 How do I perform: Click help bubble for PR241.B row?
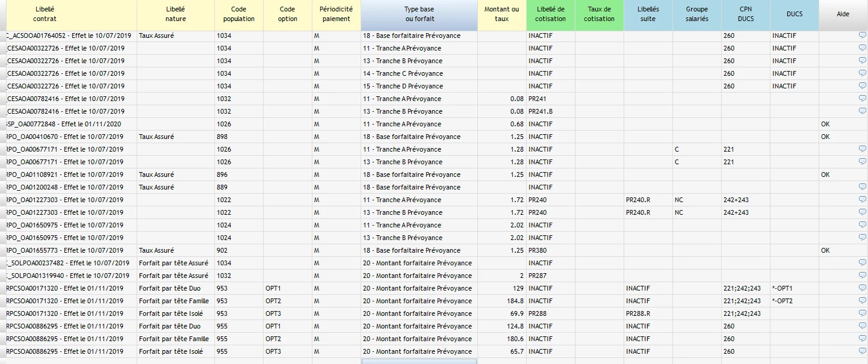point(863,111)
